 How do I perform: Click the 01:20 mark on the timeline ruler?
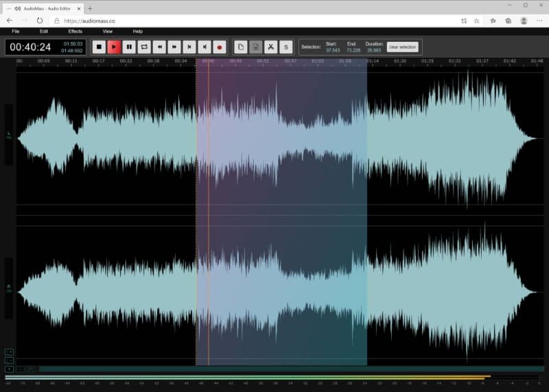pyautogui.click(x=400, y=61)
